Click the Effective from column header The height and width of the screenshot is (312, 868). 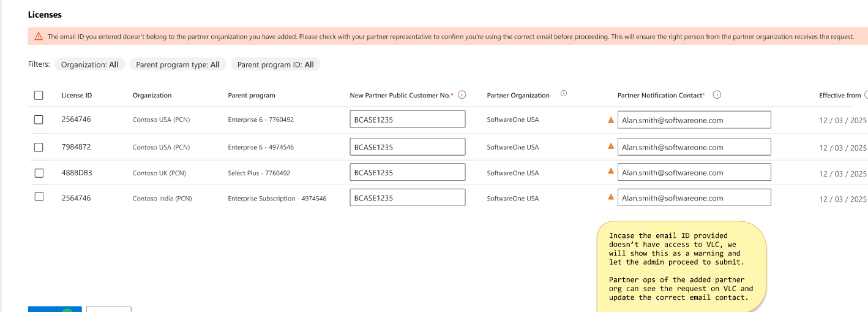coord(840,96)
